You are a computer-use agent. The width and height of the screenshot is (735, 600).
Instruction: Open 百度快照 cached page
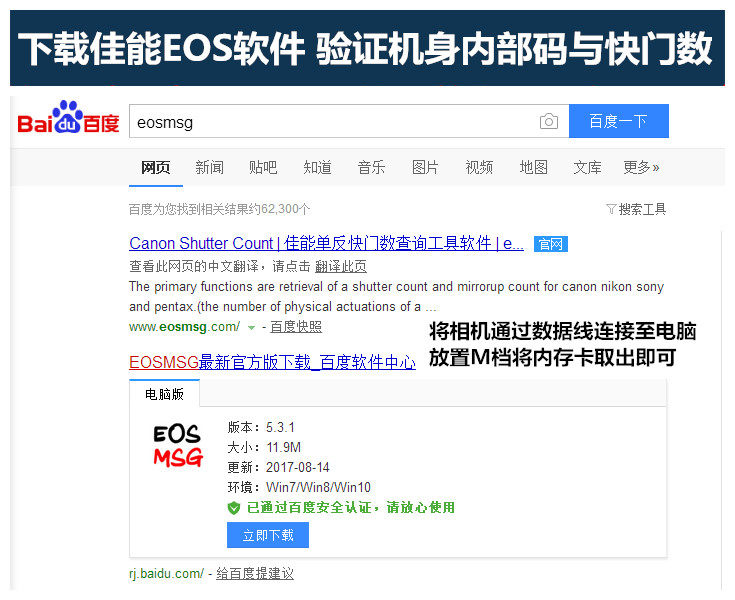(x=296, y=327)
